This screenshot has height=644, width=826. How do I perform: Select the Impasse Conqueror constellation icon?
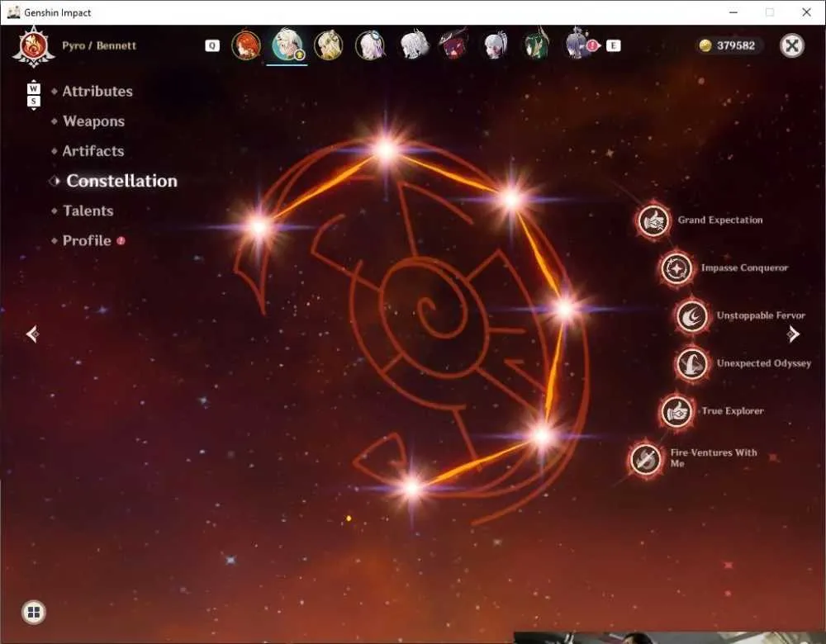(676, 268)
